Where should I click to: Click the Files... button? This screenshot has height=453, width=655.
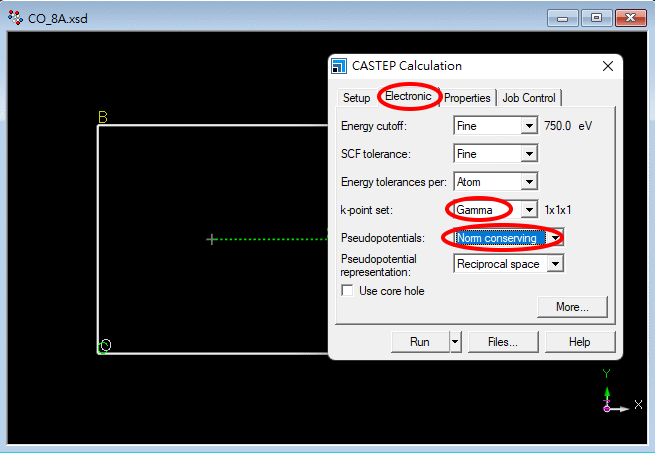[502, 342]
